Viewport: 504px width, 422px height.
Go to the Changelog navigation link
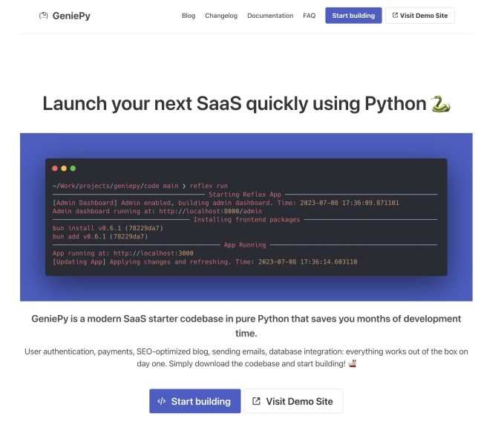[221, 16]
